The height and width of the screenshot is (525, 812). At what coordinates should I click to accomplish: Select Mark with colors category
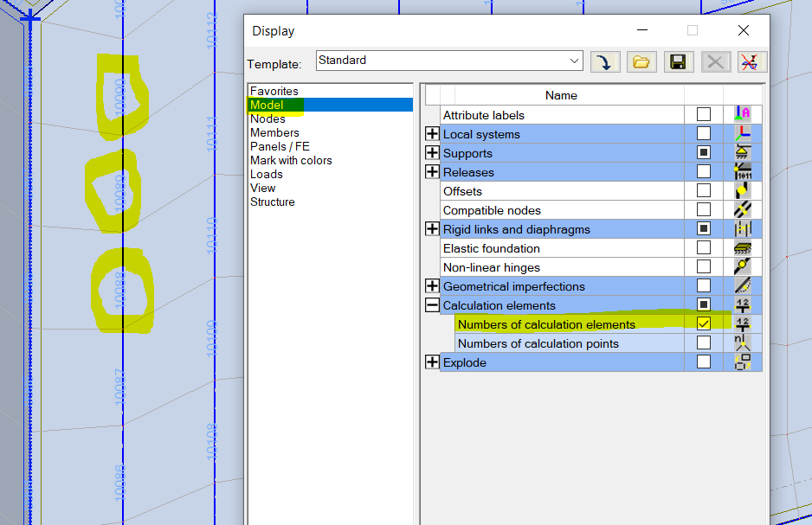pyautogui.click(x=290, y=160)
